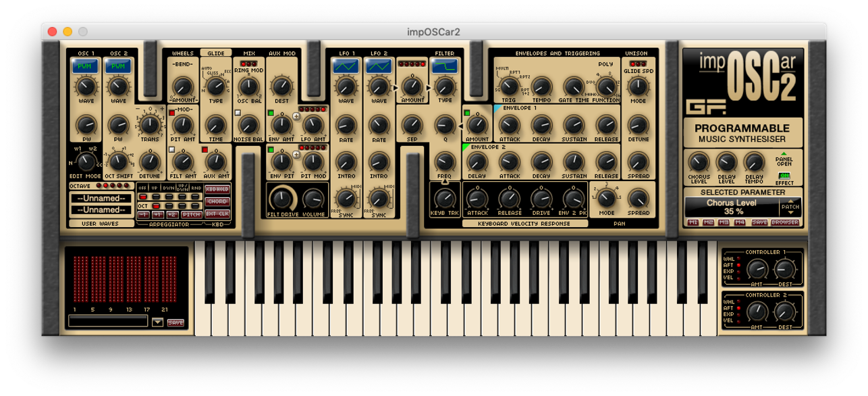Enable the Ext Clk button
The image size is (868, 396).
(x=217, y=214)
